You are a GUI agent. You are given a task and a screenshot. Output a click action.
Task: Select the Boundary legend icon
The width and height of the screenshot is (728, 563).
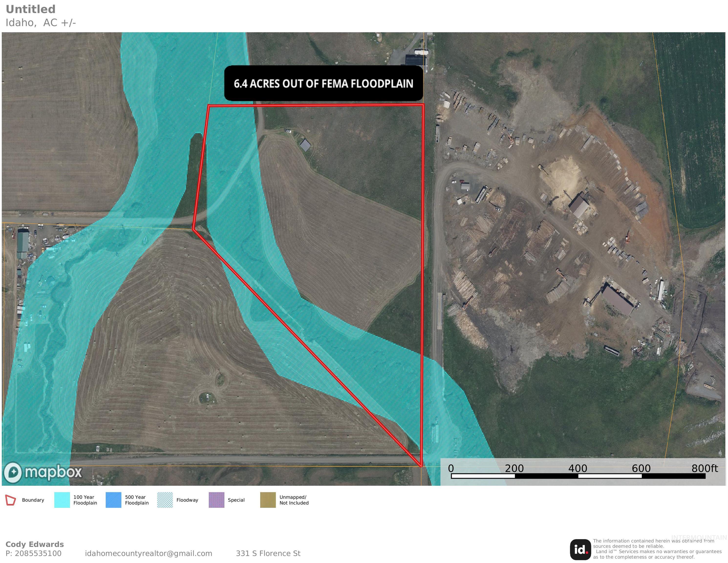[x=10, y=500]
